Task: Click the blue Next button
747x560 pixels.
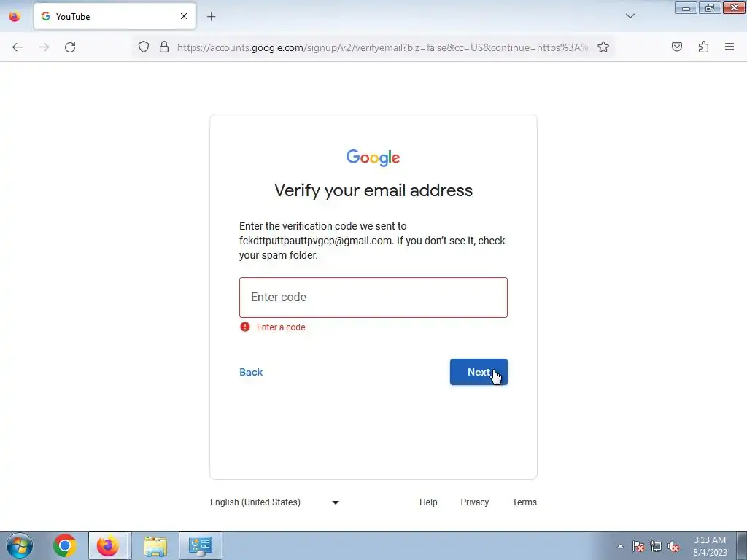Action: [x=479, y=372]
